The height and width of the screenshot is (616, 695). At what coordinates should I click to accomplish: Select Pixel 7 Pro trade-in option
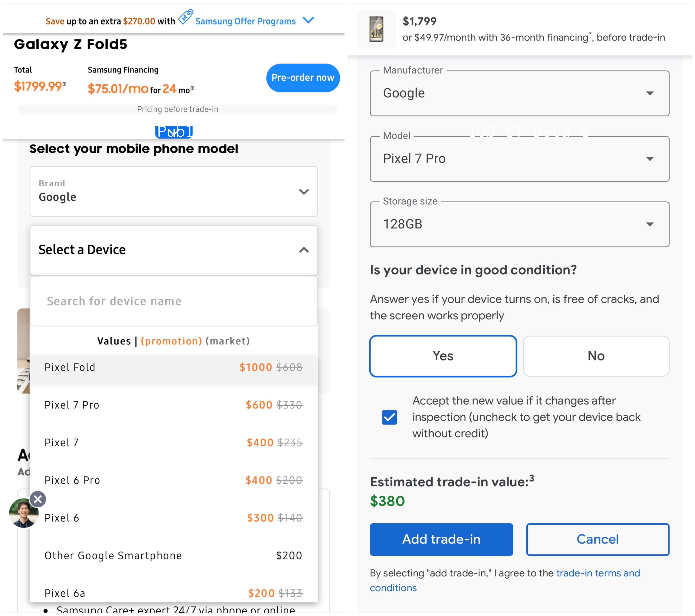tap(173, 405)
